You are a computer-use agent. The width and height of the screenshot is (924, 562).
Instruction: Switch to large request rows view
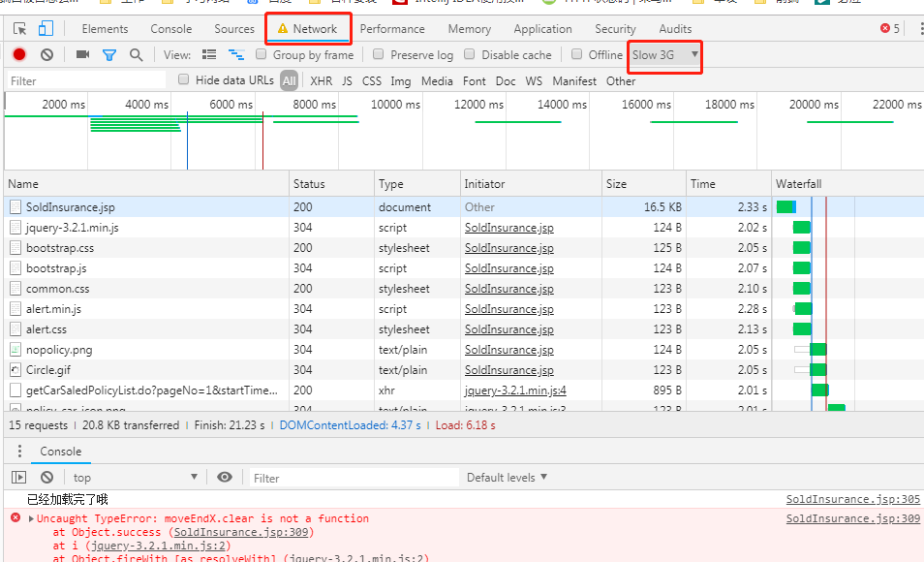[x=209, y=55]
